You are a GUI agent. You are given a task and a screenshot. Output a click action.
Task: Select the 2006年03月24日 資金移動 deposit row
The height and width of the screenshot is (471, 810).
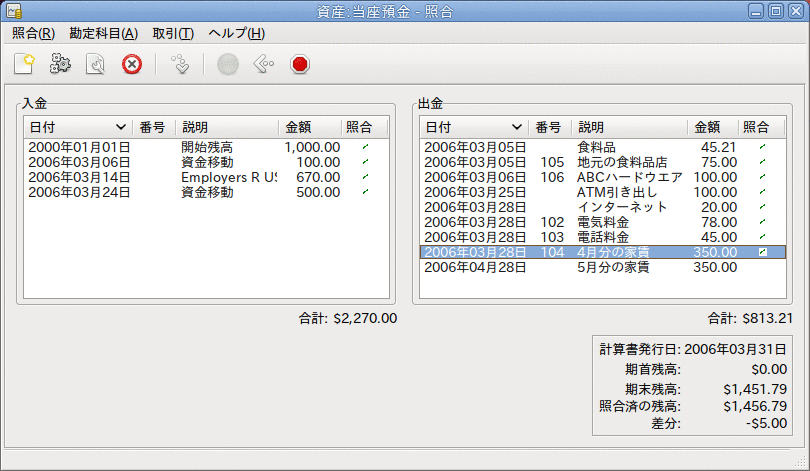[x=206, y=192]
